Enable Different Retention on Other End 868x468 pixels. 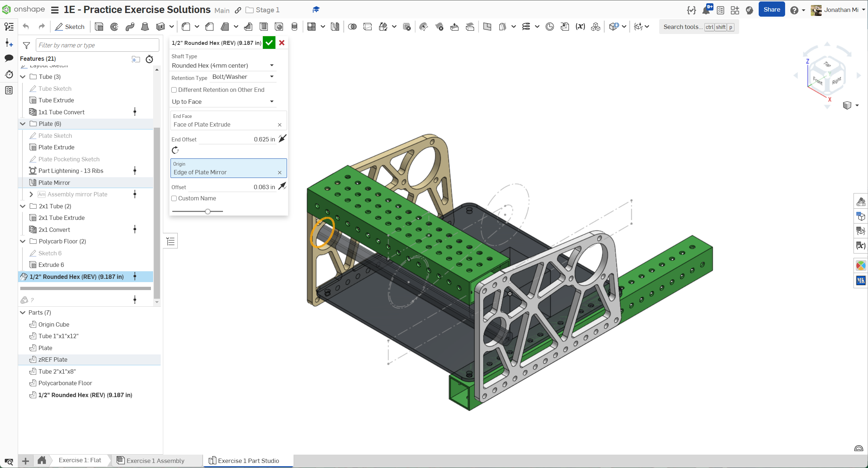click(174, 90)
